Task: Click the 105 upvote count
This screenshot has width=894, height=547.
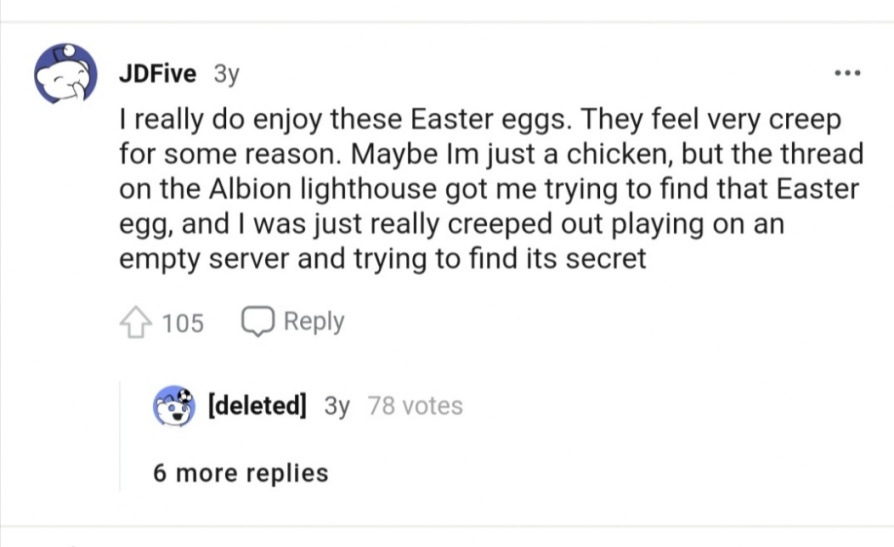Action: (x=182, y=322)
